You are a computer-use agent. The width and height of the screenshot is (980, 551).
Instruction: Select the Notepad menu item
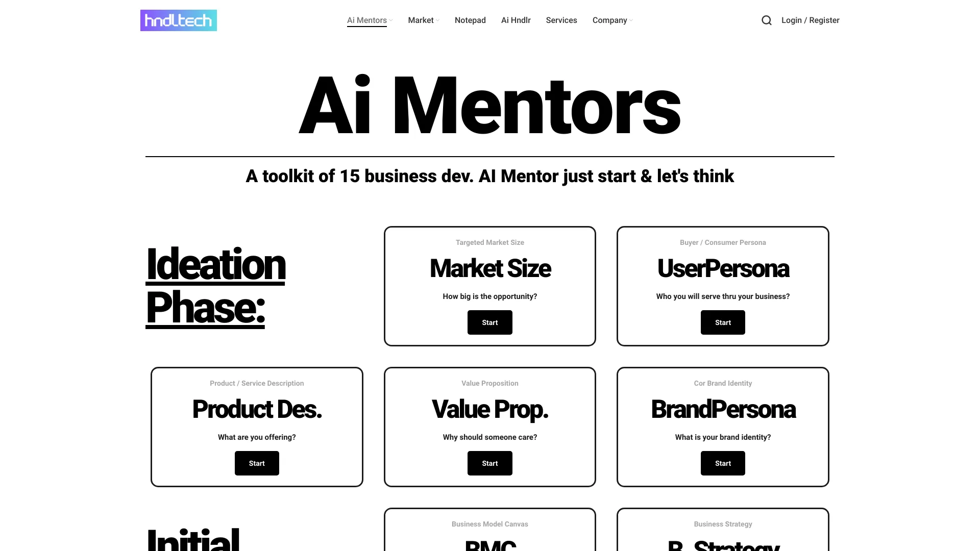[x=470, y=20]
